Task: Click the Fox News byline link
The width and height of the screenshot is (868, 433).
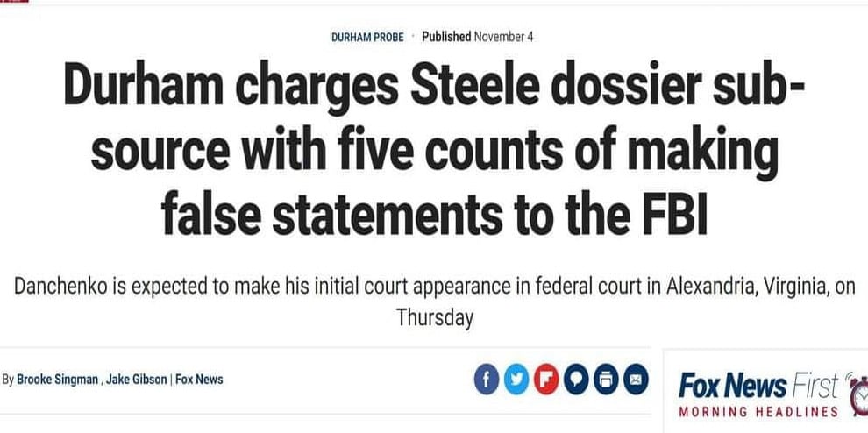Action: pos(199,380)
